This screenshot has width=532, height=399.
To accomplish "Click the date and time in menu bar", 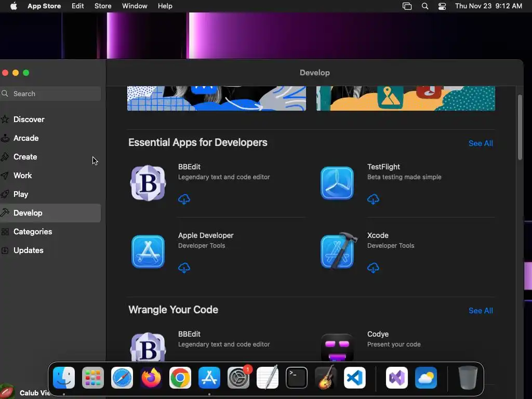I will point(488,6).
